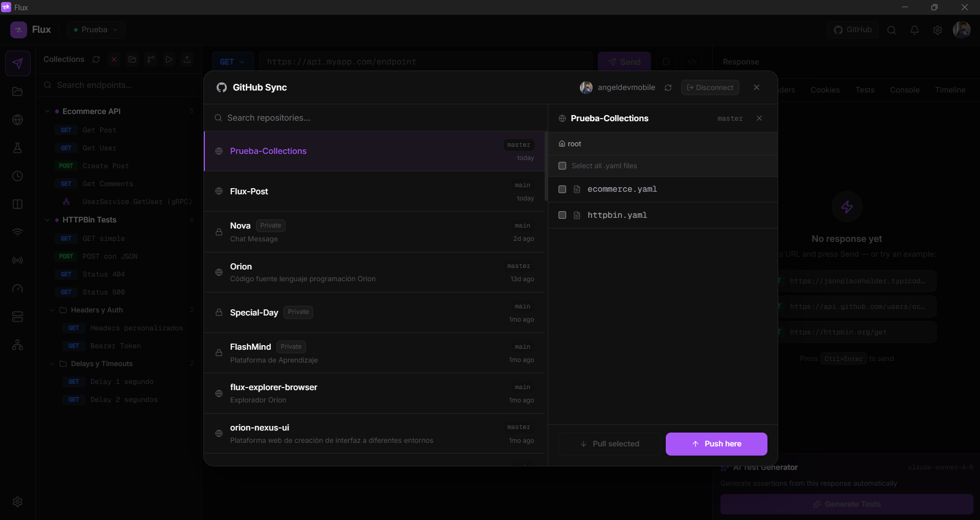Open the wifi icon in left sidebar

coord(17,232)
